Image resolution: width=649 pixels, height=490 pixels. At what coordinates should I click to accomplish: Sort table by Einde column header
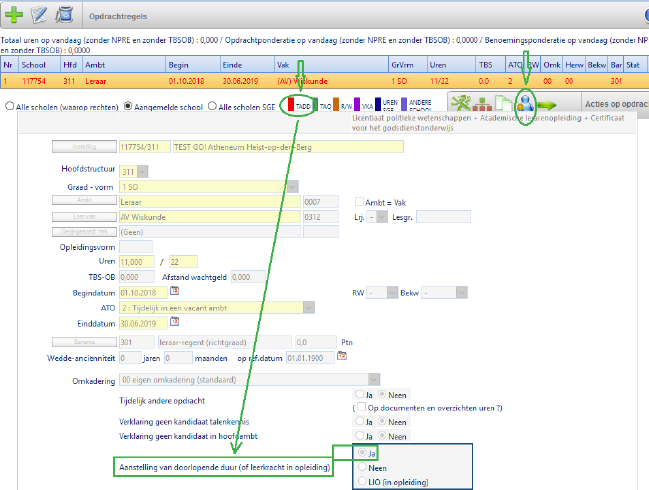pyautogui.click(x=247, y=65)
